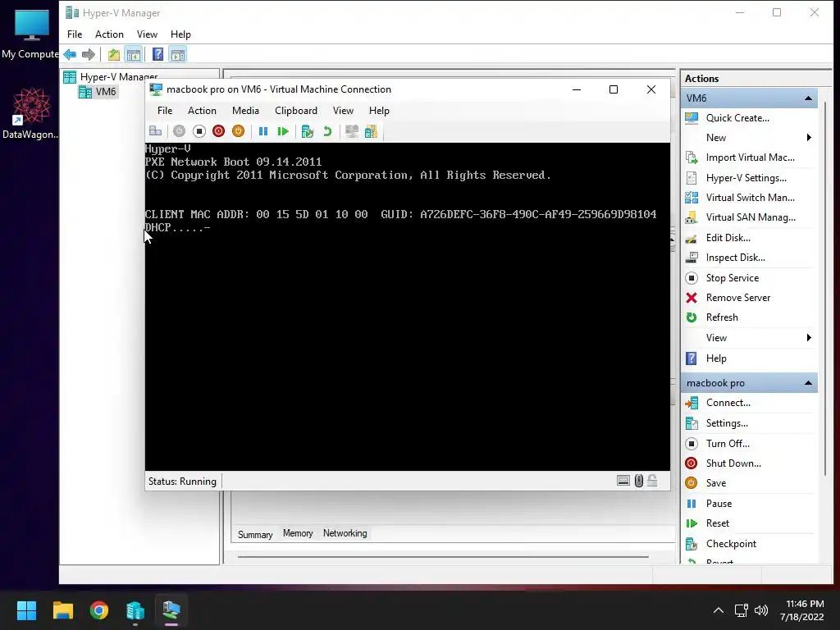
Task: Click the Forward arrow in Hyper-V Manager toolbar
Action: 89,54
